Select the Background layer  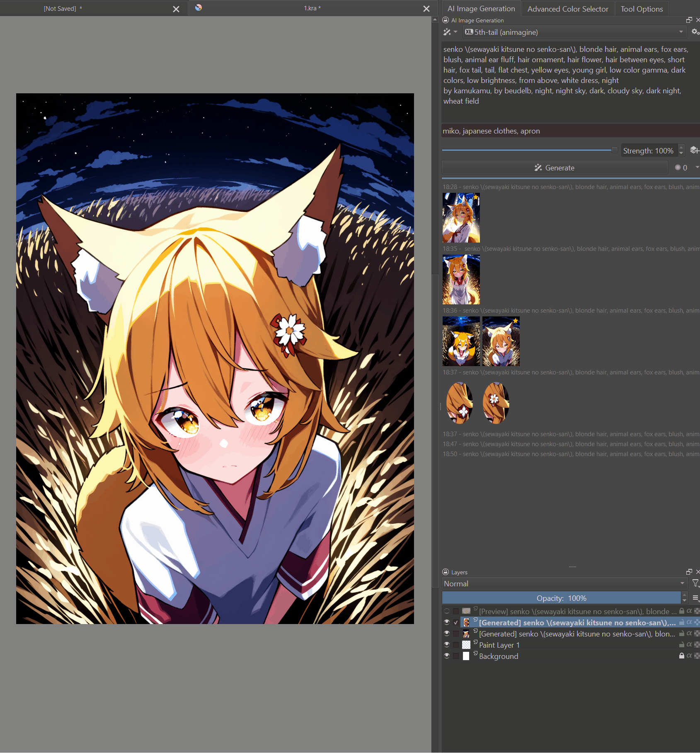tap(499, 656)
